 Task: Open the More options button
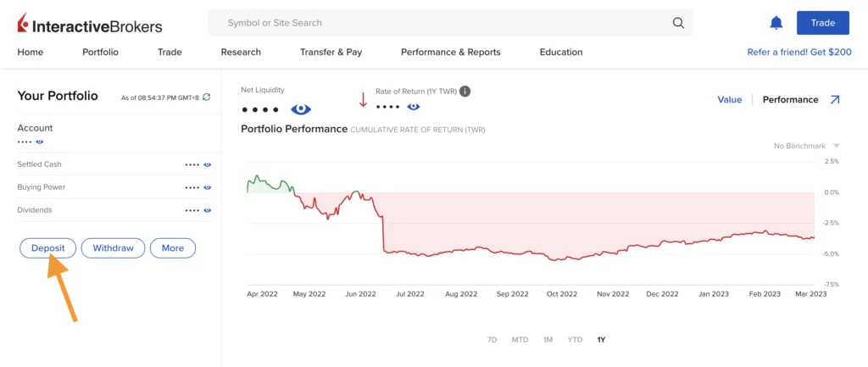173,248
